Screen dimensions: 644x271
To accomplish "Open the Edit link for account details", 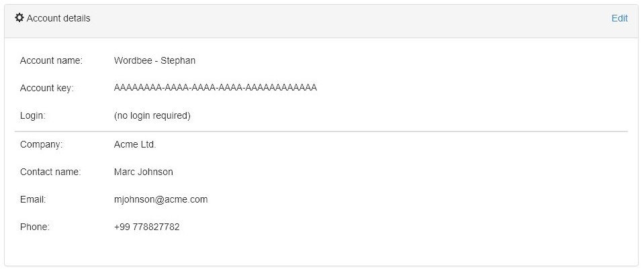I will [619, 18].
